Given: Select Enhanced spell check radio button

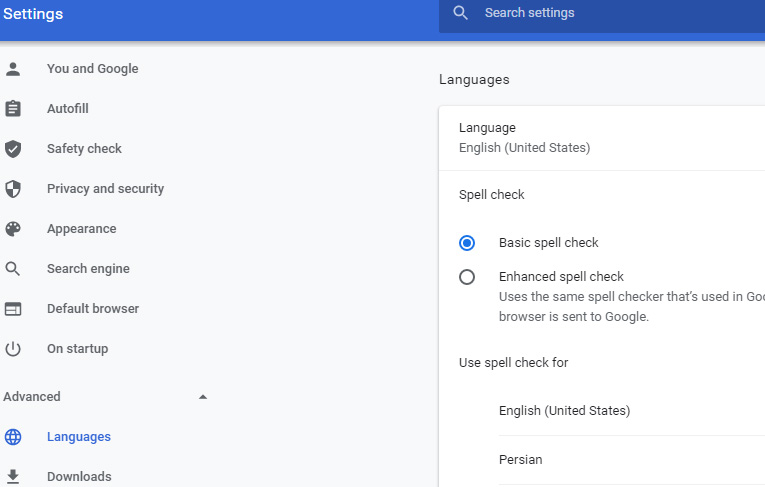Looking at the screenshot, I should tap(467, 277).
